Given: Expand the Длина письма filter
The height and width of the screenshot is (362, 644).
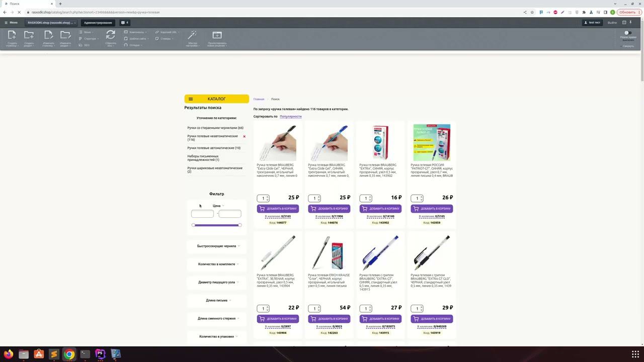Looking at the screenshot, I should (218, 300).
